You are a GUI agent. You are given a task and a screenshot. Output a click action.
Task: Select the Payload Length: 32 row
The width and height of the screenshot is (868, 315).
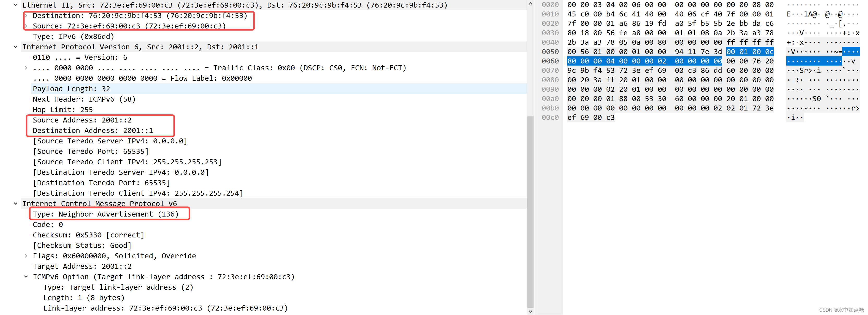click(x=71, y=89)
